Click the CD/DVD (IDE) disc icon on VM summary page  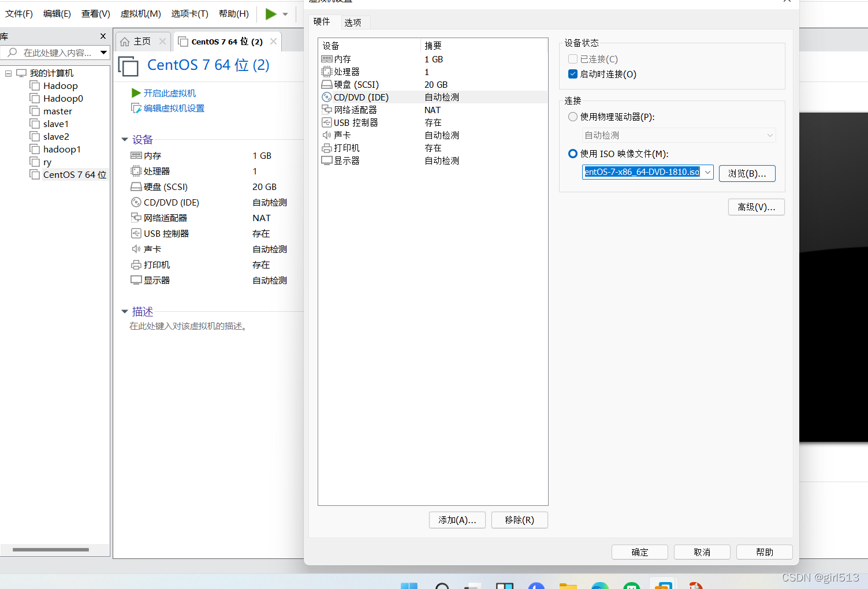(136, 202)
